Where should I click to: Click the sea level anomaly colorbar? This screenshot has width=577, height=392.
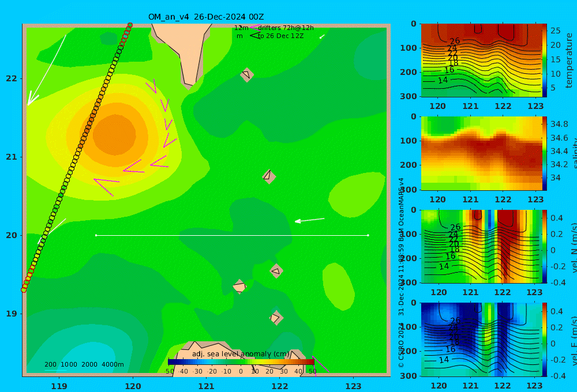[x=241, y=362]
